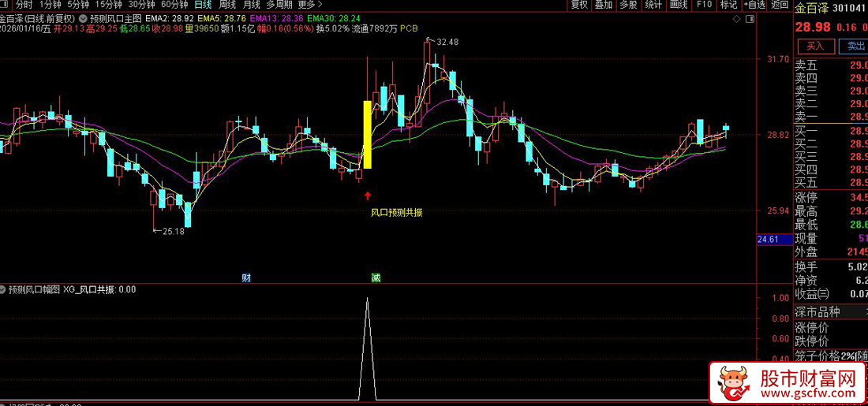Click the 买四 order book row
This screenshot has height=406, width=868.
pyautogui.click(x=830, y=169)
